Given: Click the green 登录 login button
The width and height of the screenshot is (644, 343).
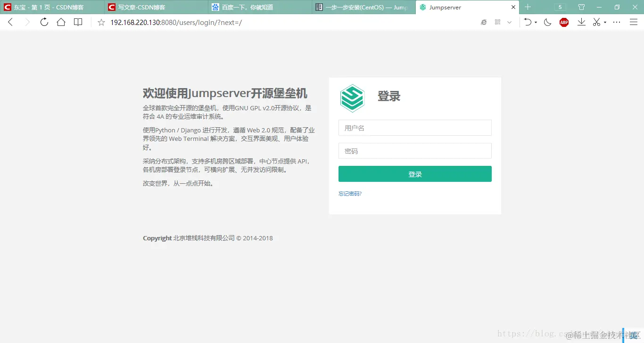Looking at the screenshot, I should (415, 174).
